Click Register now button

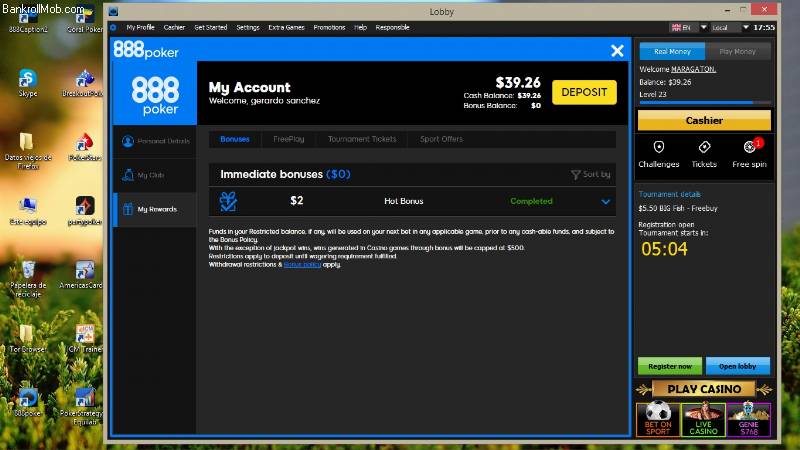(x=670, y=366)
